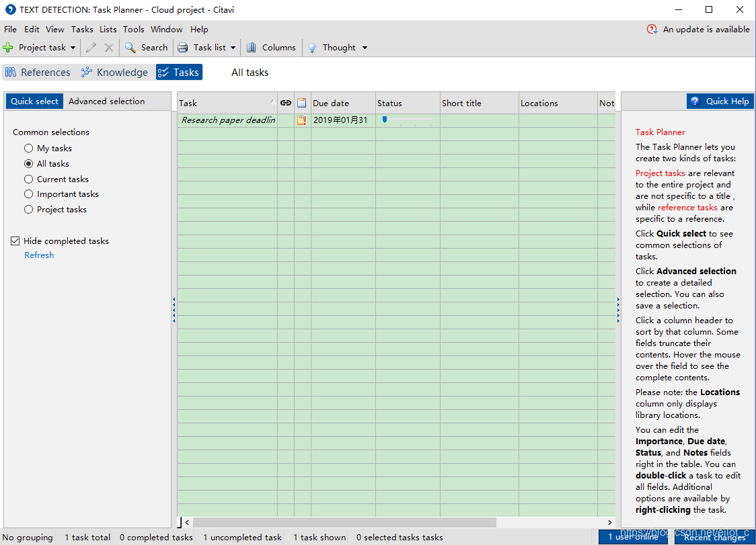Select the Important tasks radio button
756x545 pixels.
pos(28,194)
